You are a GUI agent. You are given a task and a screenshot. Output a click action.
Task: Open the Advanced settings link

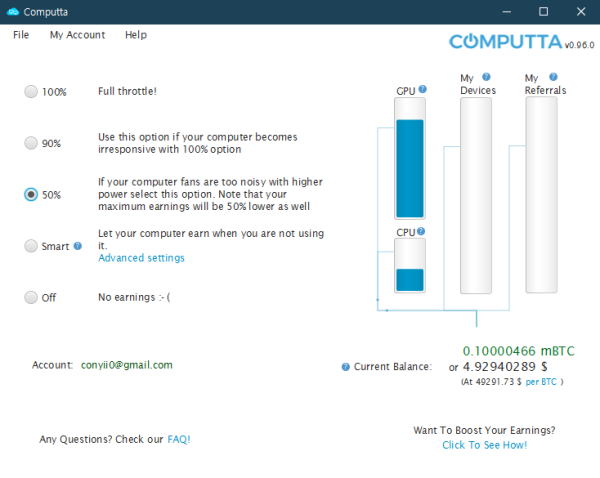point(141,258)
